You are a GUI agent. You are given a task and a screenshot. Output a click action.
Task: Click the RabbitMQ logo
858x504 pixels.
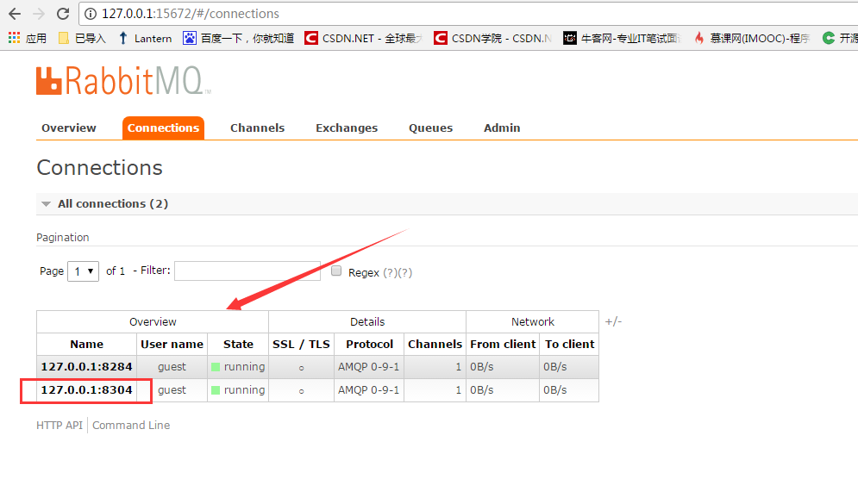coord(123,81)
